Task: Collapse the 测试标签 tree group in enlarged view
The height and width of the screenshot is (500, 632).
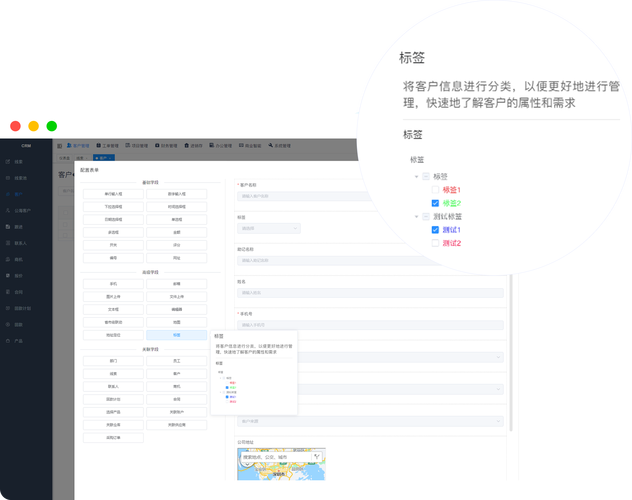Action: 416,217
